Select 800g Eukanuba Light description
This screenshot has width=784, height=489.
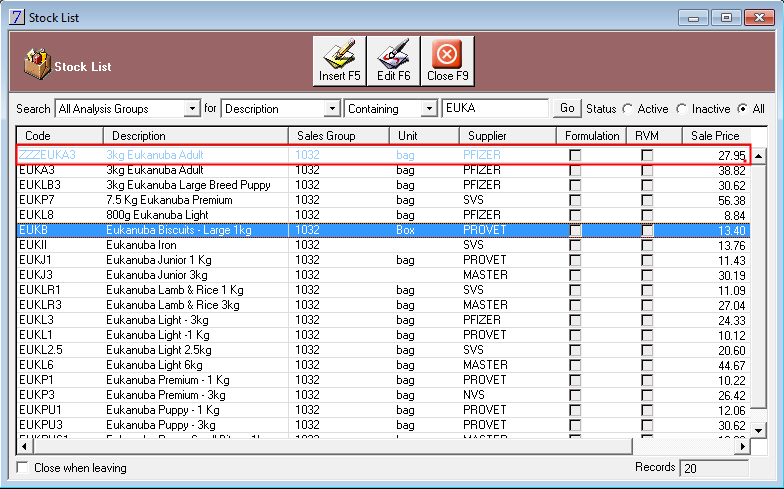pyautogui.click(x=157, y=215)
